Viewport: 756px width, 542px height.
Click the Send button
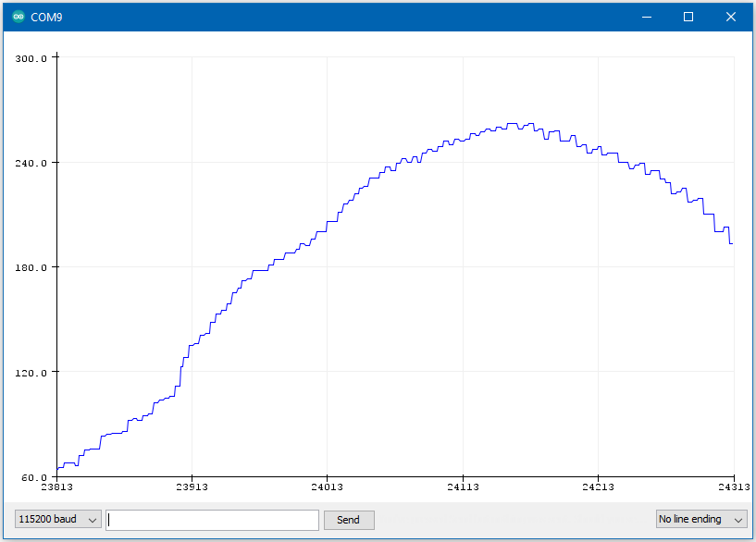tap(349, 520)
